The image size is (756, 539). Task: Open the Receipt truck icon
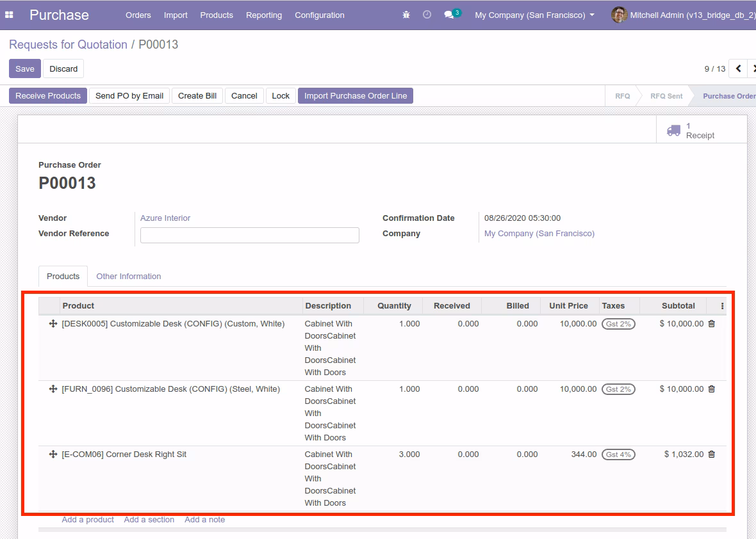pos(673,131)
